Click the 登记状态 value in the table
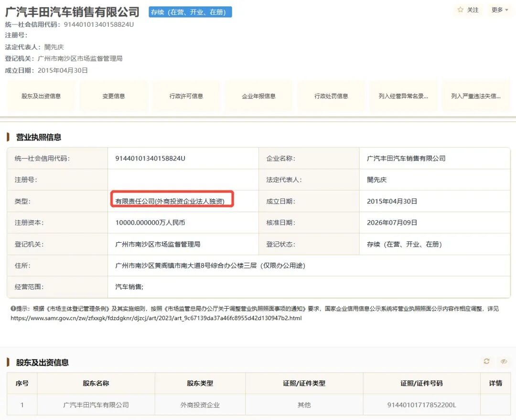 [404, 244]
